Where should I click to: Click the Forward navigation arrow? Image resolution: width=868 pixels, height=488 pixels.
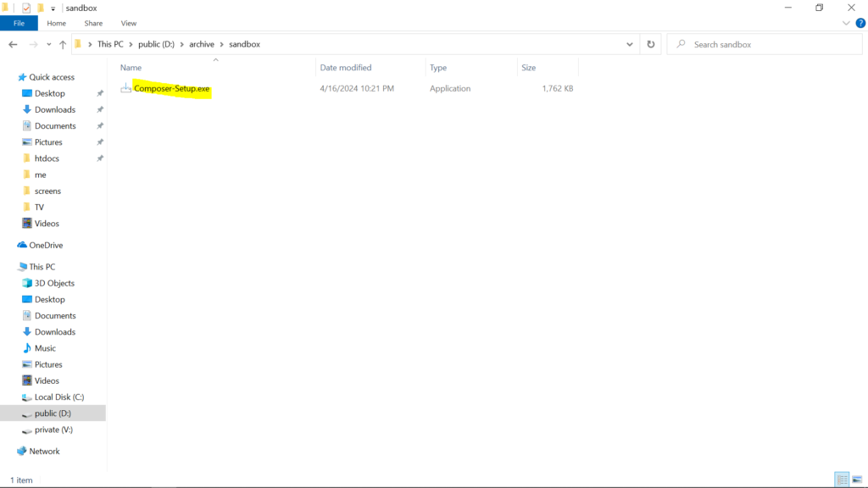[33, 44]
